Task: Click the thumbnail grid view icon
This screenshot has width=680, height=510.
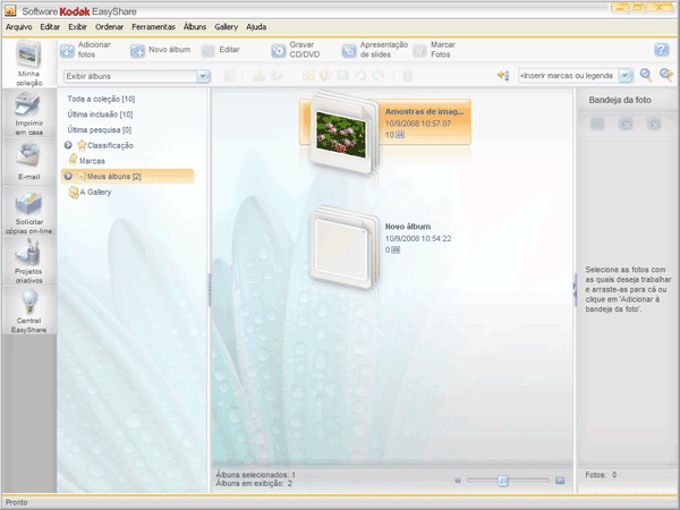Action: click(308, 75)
